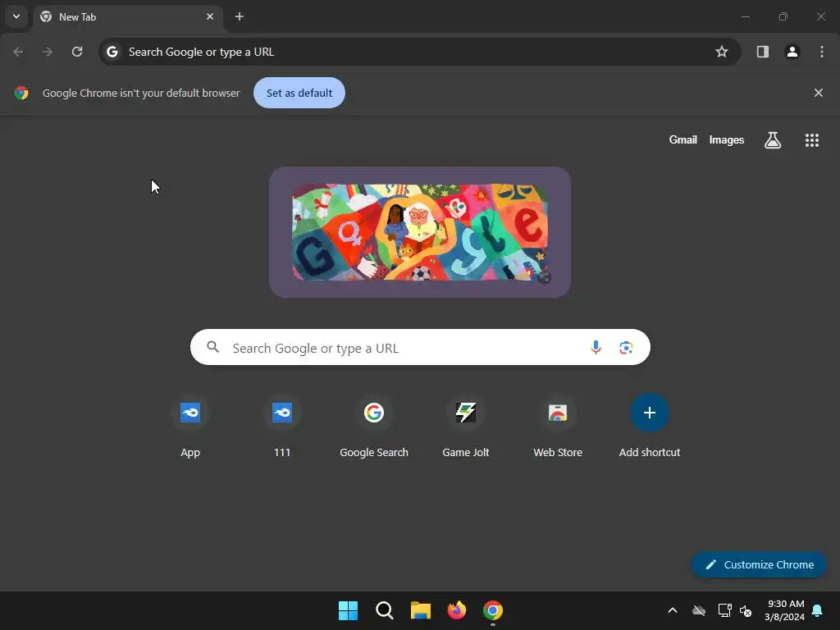Image resolution: width=840 pixels, height=630 pixels.
Task: Click Chrome icon in taskbar
Action: point(493,610)
